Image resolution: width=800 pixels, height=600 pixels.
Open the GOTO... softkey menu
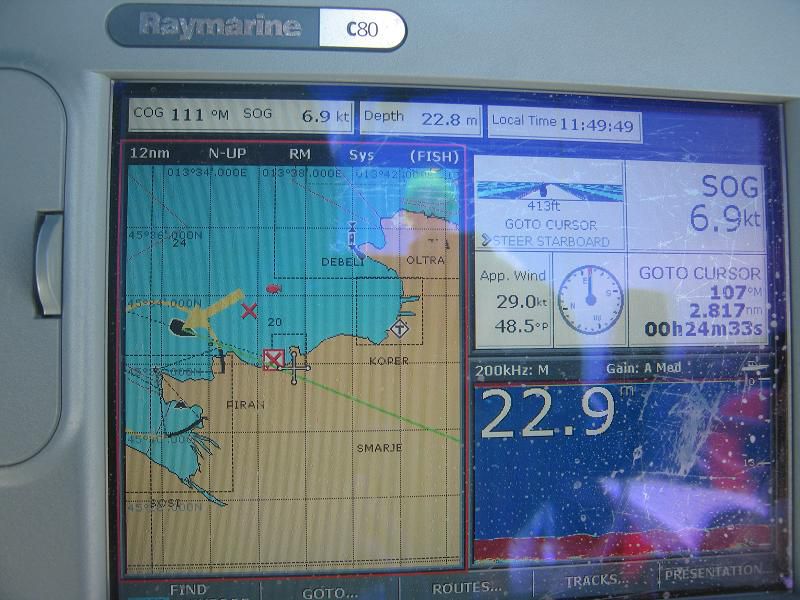[330, 593]
